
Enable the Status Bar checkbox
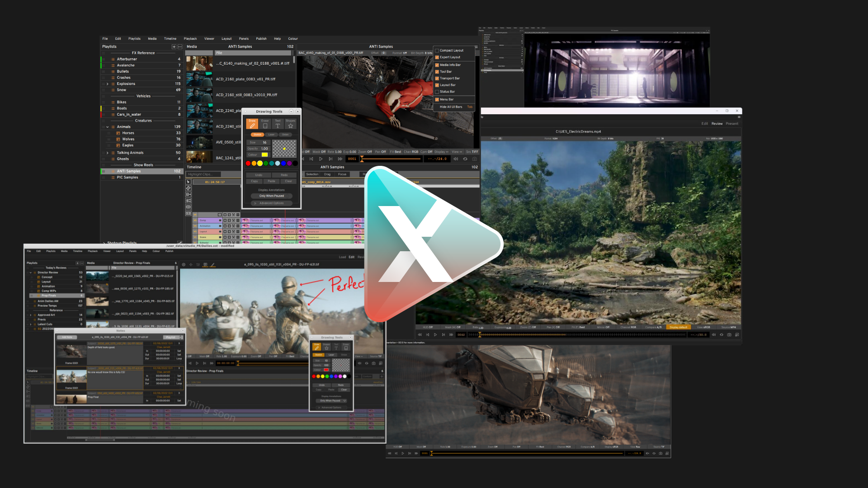click(437, 92)
